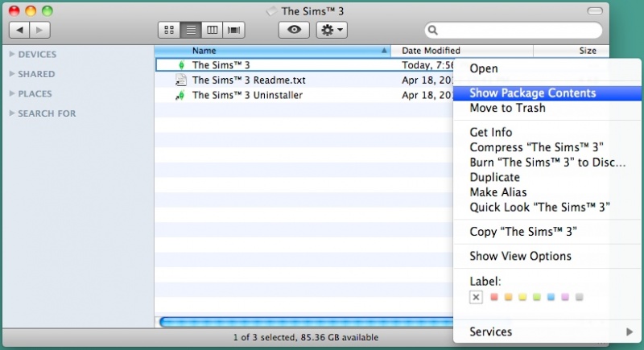Choose Quick Look "The Sims™ 3"
The image size is (644, 350).
point(547,208)
